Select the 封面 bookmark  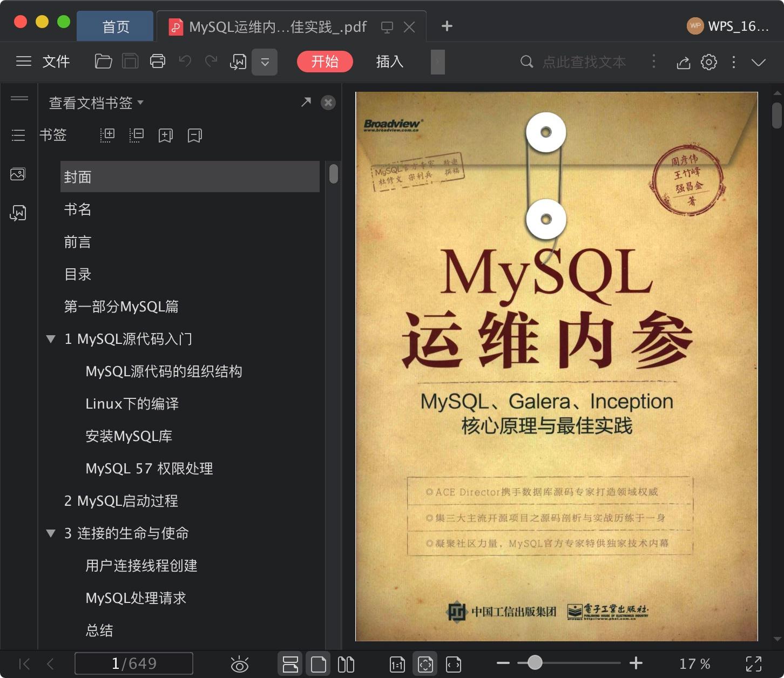[190, 177]
